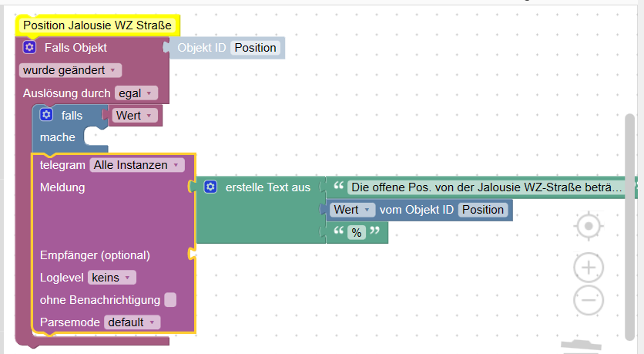Zoom out with the minus icon
The image size is (644, 354).
(x=589, y=300)
